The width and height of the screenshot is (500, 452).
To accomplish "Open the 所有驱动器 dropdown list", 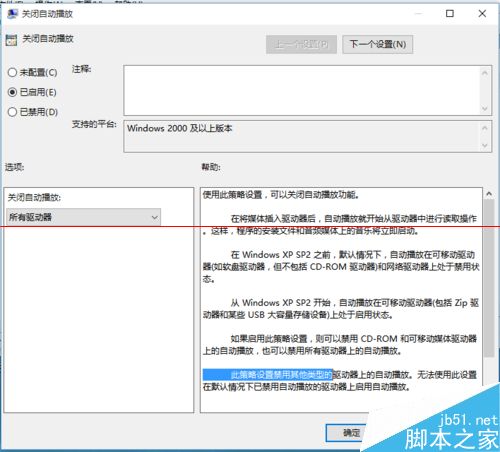I will click(x=83, y=217).
